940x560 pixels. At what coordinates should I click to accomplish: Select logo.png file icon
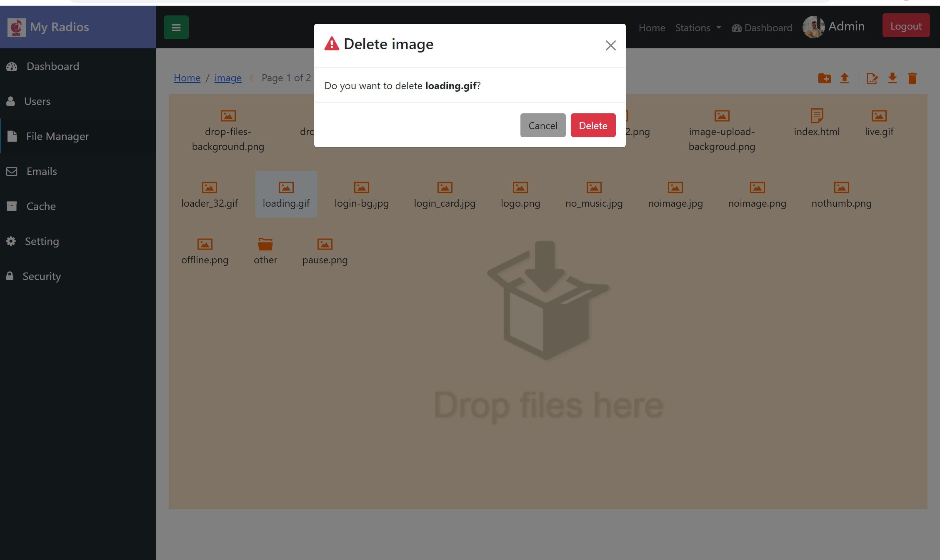[520, 187]
